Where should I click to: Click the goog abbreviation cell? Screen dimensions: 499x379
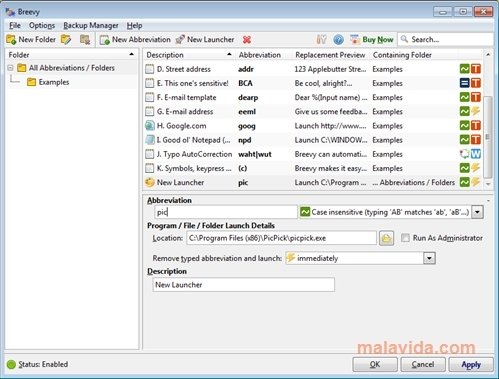247,126
